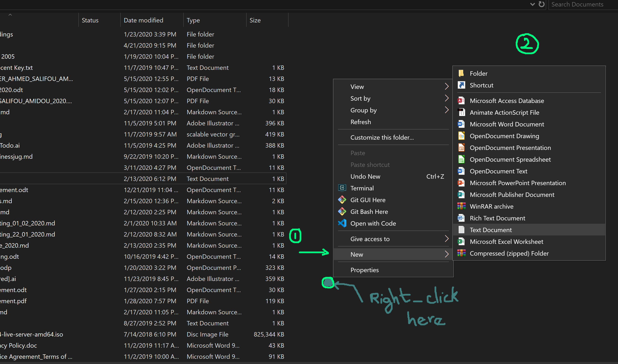
Task: Sort by the Size column header
Action: pyautogui.click(x=267, y=20)
